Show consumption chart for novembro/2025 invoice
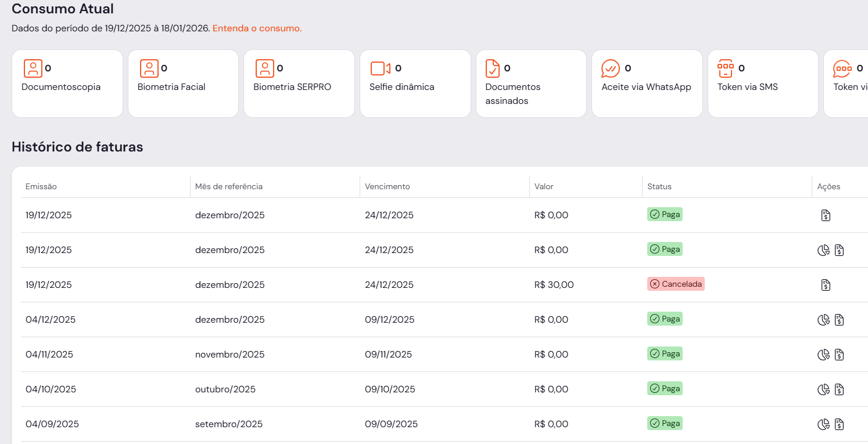868x444 pixels. (823, 355)
